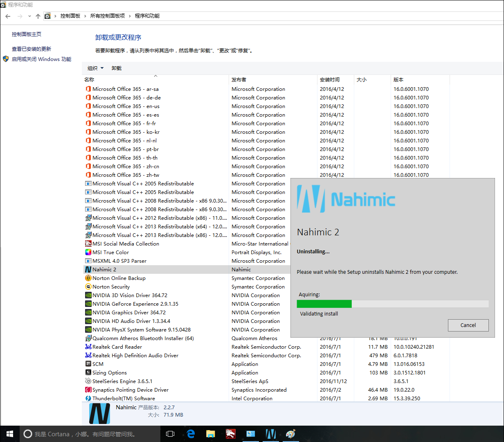Screen dimensions: 504x442
Task: Click SteelSeries ApS publisher cell
Action: coord(250,381)
